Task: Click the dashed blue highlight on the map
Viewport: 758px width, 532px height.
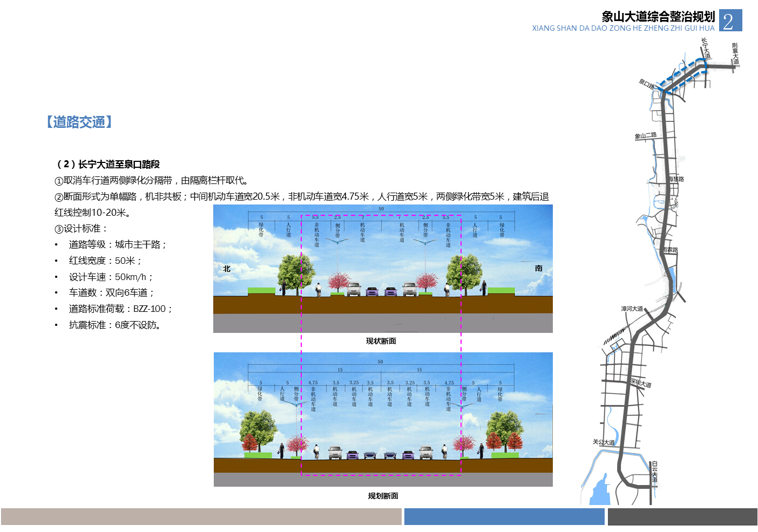Action: tap(683, 73)
